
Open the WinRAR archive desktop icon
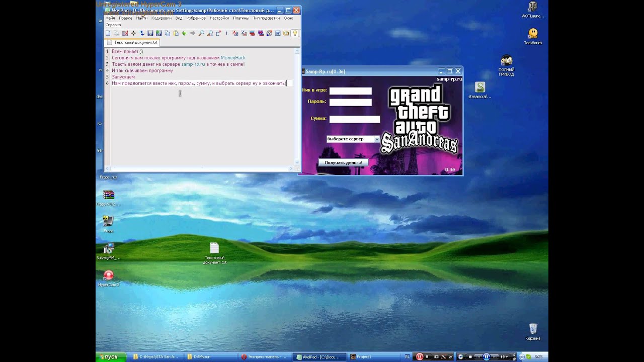108,198
